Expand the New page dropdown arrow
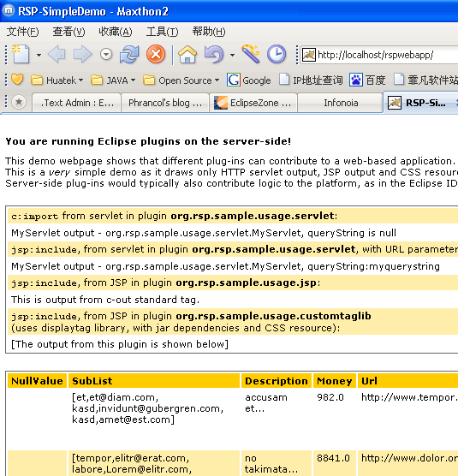Image resolution: width=458 pixels, height=476 pixels. point(39,55)
